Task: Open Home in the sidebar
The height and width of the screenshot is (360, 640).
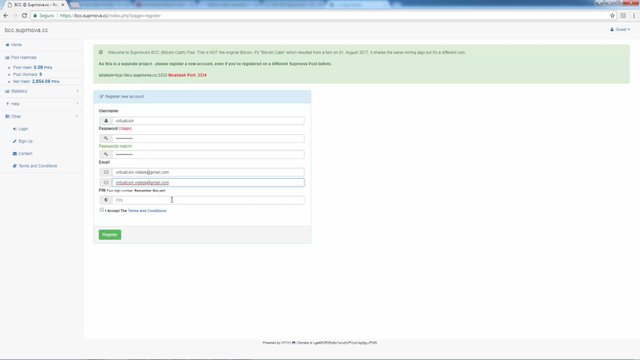Action: tap(13, 44)
